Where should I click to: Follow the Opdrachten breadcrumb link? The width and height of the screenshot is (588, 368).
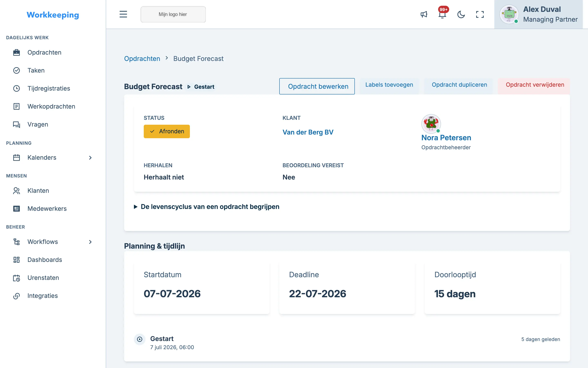(142, 59)
